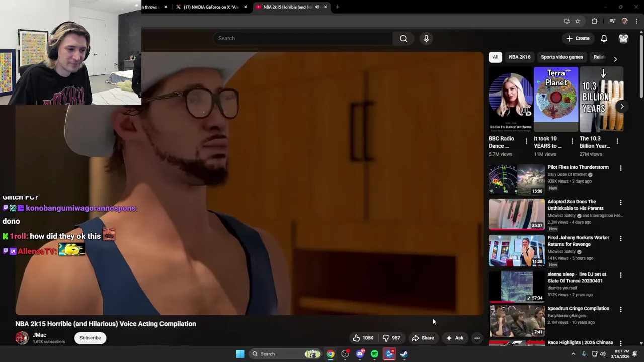This screenshot has width=644, height=362.
Task: Open JMac channel avatar
Action: 22,338
